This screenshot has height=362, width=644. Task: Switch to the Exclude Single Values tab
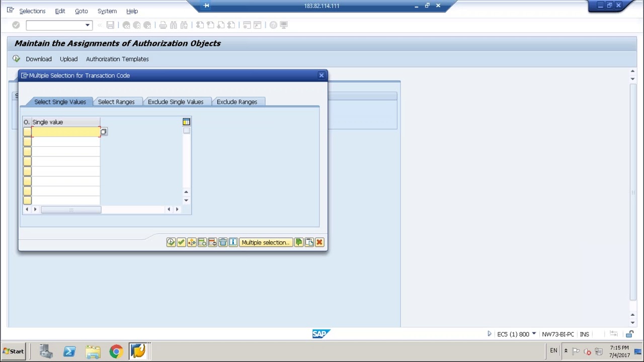coord(176,102)
